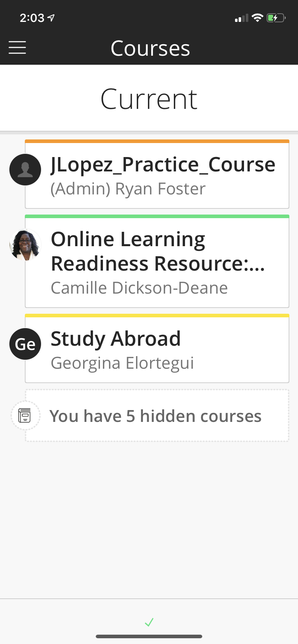298x644 pixels.
Task: Open the JLopez_Practice_Course course
Action: [x=163, y=165]
